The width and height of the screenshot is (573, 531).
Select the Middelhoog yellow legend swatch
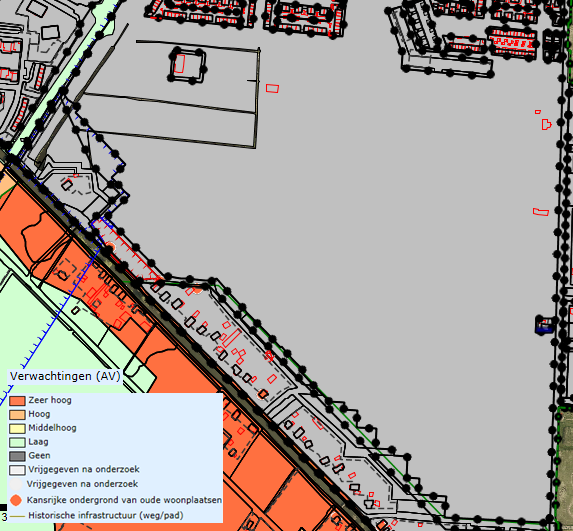(x=17, y=428)
